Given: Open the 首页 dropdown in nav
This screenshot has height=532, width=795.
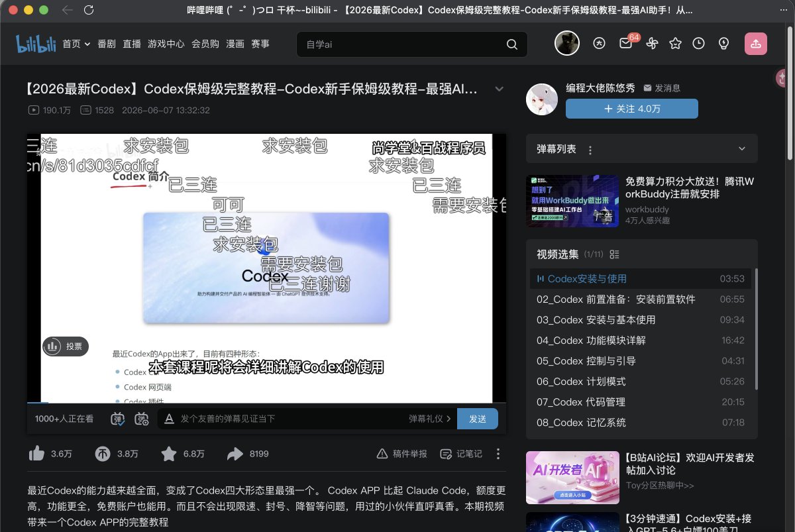Looking at the screenshot, I should (x=76, y=44).
